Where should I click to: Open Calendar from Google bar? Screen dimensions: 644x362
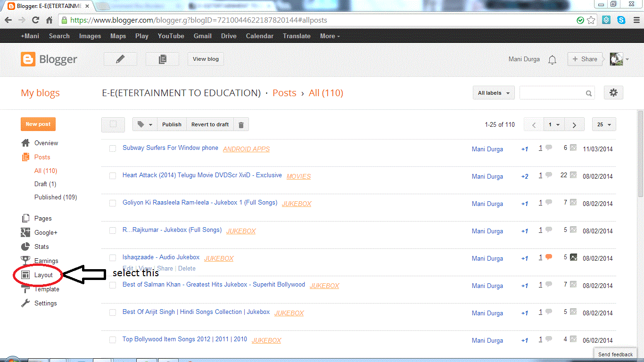click(x=260, y=36)
